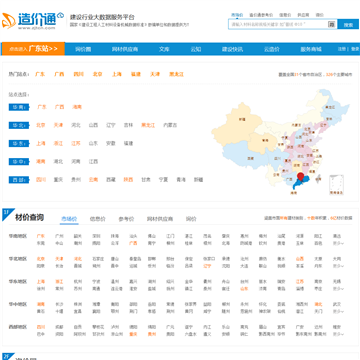The width and height of the screenshot is (360, 360).
Task: Click the 登录 login link
Action: click(x=355, y=49)
